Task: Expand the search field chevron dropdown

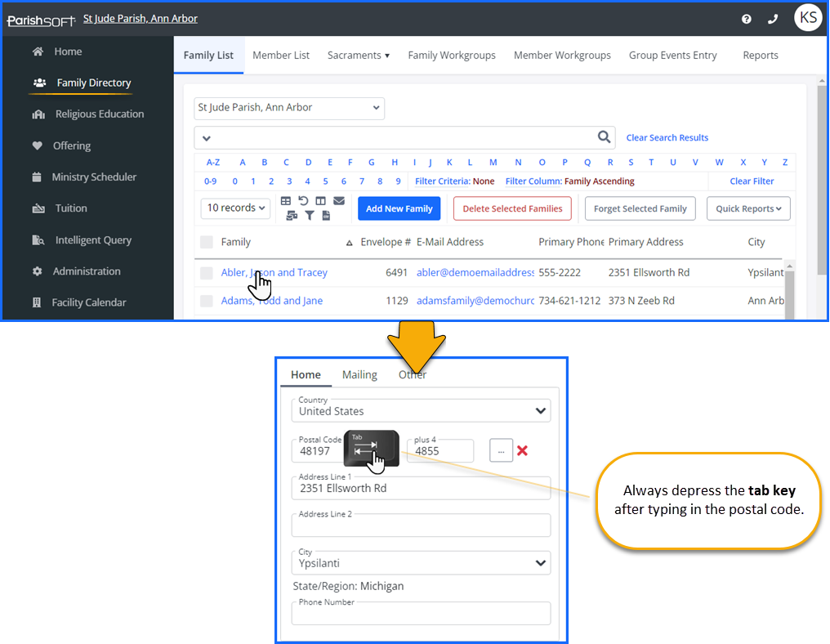Action: pos(207,138)
